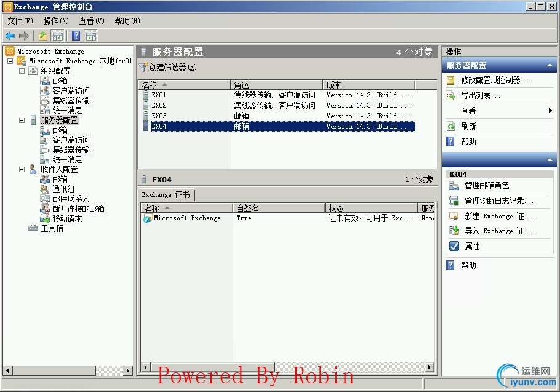560x392 pixels.
Task: Click the Back arrow toolbar icon
Action: [10, 36]
